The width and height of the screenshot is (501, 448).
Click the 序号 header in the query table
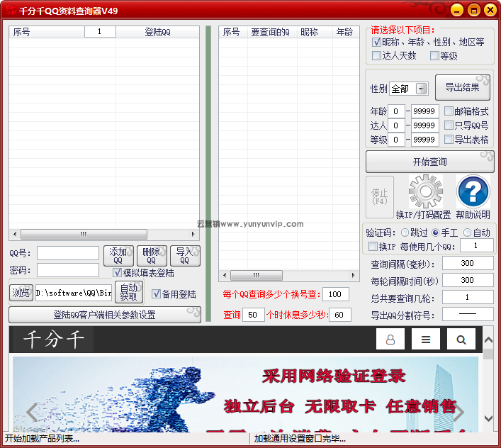pos(233,32)
